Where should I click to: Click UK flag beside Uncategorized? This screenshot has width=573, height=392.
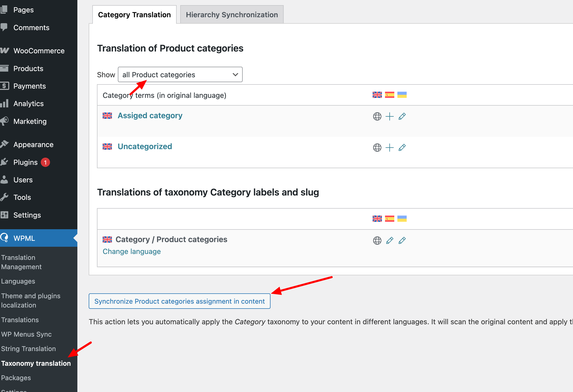click(x=107, y=147)
